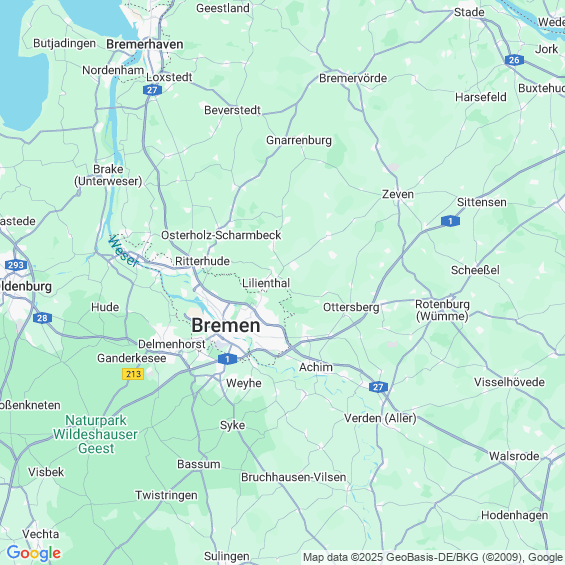Click the Google logo
The width and height of the screenshot is (565, 565).
click(x=34, y=553)
